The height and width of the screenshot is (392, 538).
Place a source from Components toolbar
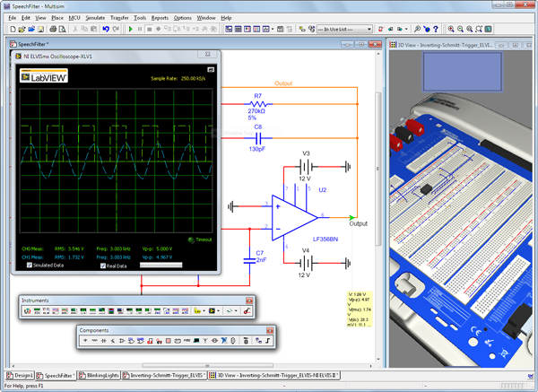click(x=86, y=341)
